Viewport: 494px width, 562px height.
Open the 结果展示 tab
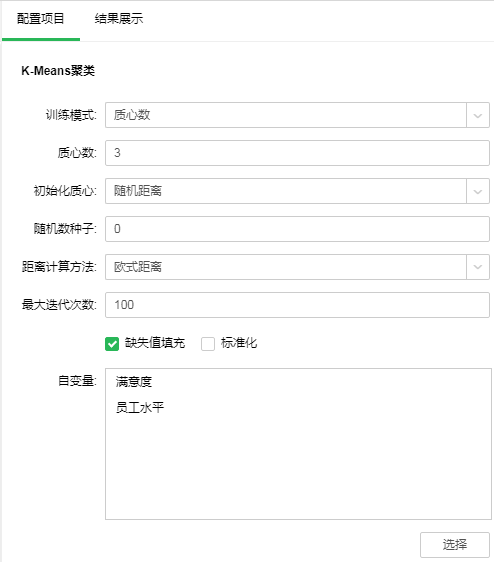119,19
